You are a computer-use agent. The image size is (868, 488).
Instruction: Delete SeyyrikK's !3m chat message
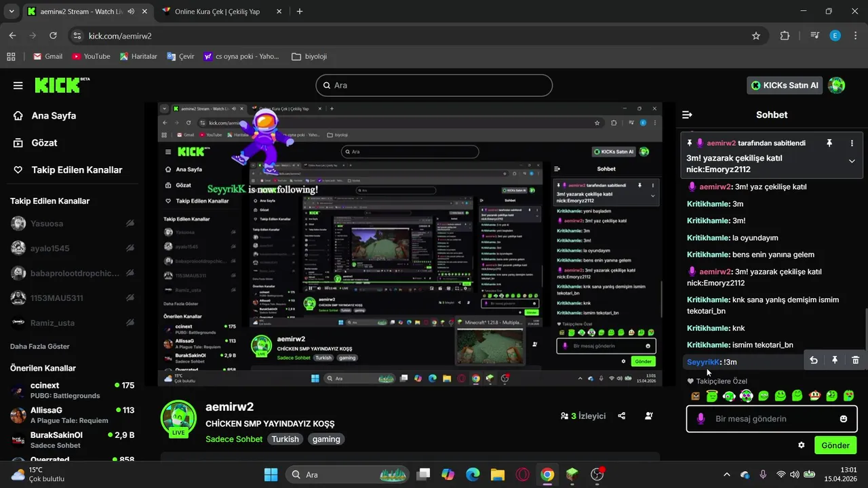point(855,360)
